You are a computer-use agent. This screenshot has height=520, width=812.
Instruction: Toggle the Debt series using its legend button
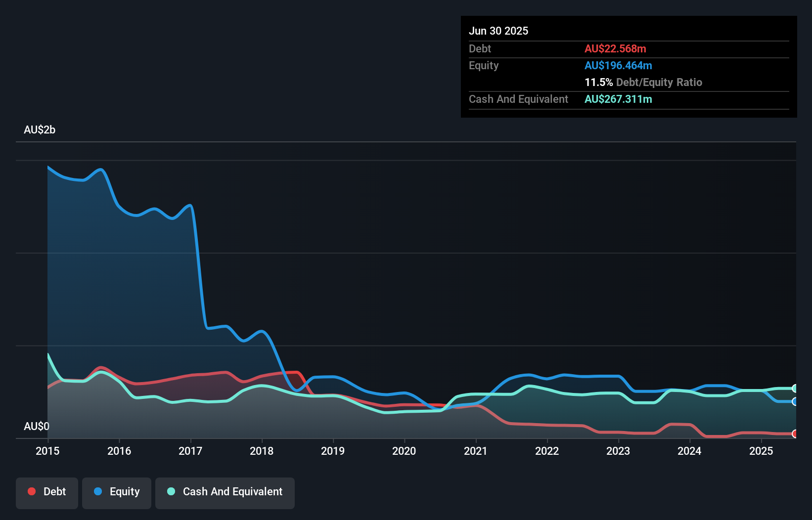click(x=47, y=492)
